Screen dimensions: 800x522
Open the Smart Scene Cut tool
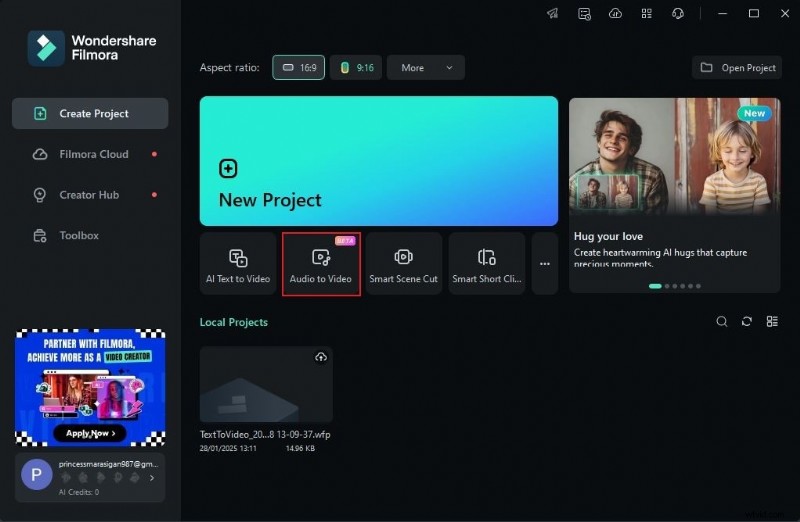[403, 264]
